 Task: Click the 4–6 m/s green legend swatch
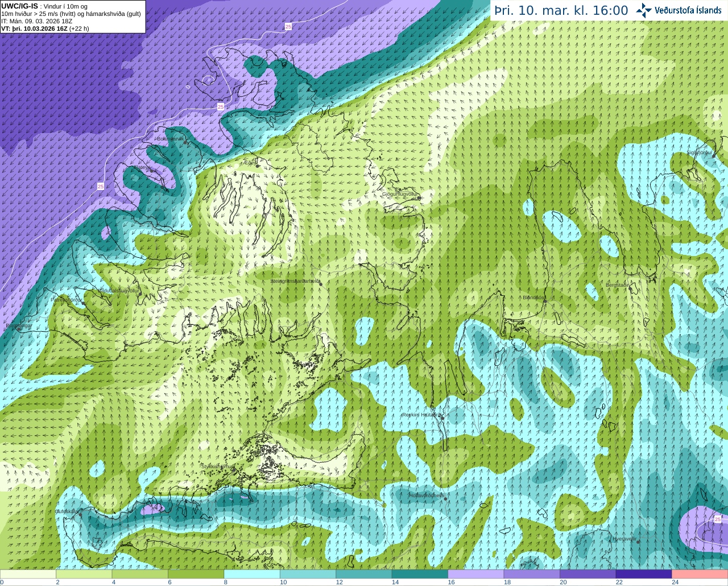click(140, 574)
